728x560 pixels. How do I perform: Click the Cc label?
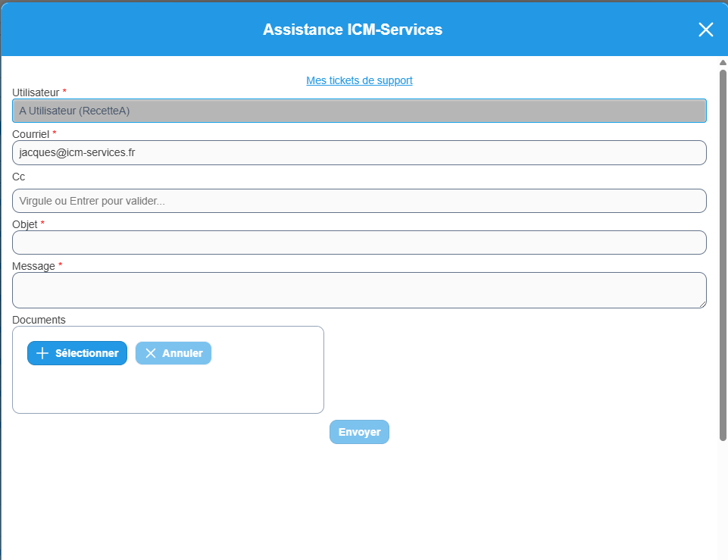pos(19,177)
